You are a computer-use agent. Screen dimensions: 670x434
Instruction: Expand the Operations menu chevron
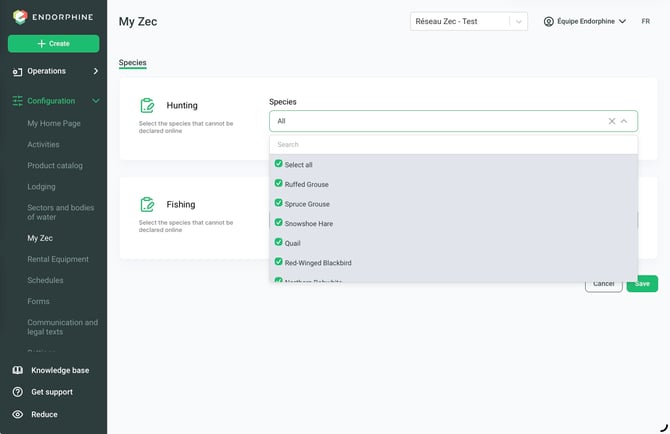point(96,71)
